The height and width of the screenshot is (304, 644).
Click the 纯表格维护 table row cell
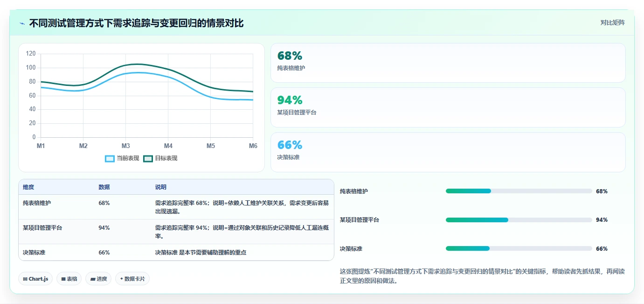click(37, 203)
